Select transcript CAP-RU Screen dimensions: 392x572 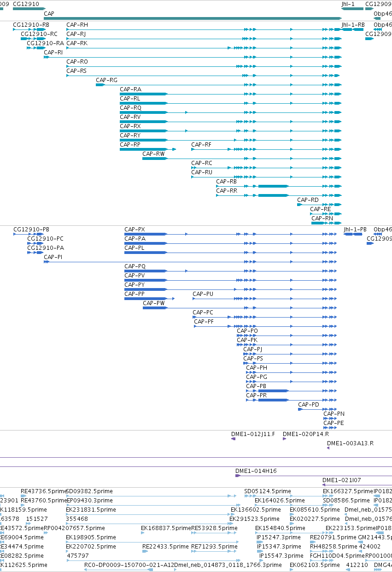click(x=267, y=177)
